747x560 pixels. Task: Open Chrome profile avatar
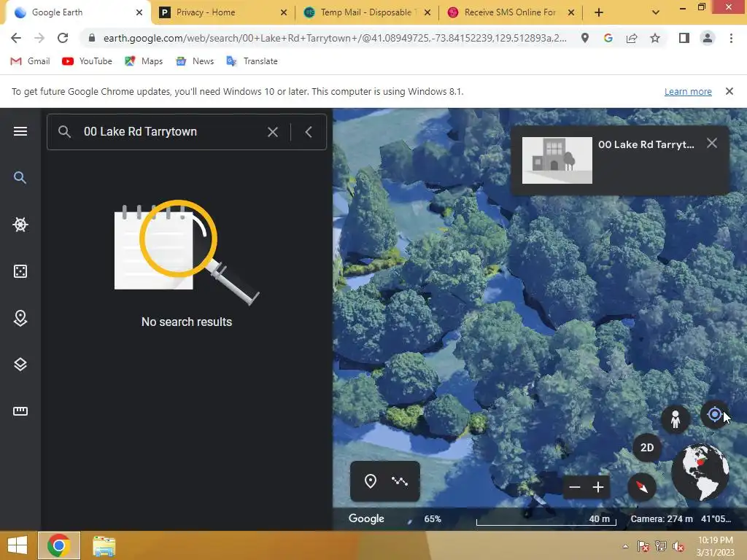(x=708, y=38)
